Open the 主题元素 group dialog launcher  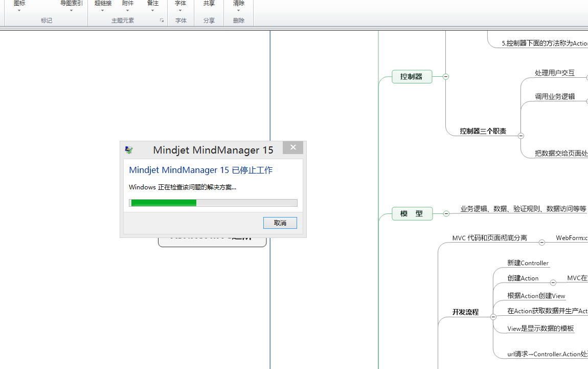click(162, 20)
